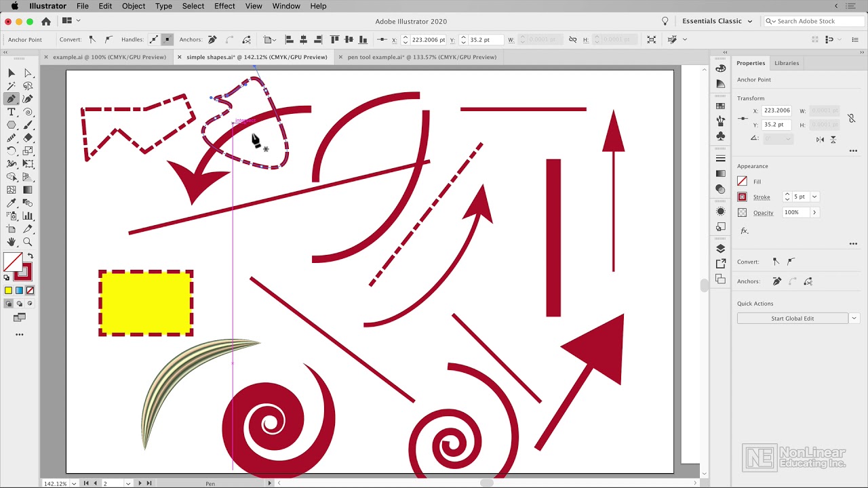This screenshot has height=488, width=868.
Task: Select the Column Graph tool
Action: 28,216
